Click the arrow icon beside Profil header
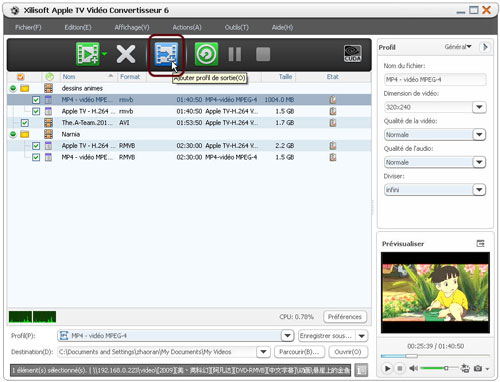This screenshot has height=382, width=500. click(485, 47)
